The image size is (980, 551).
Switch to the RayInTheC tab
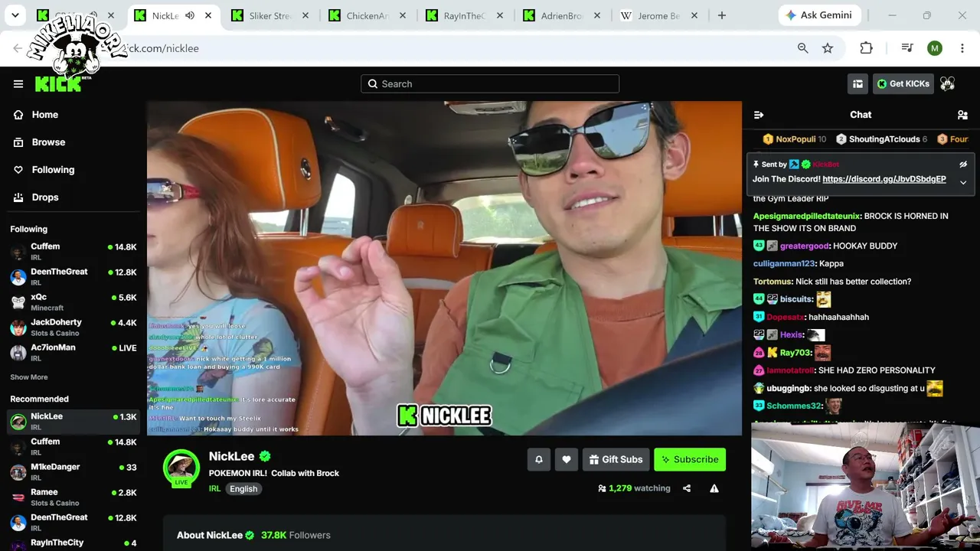point(465,15)
